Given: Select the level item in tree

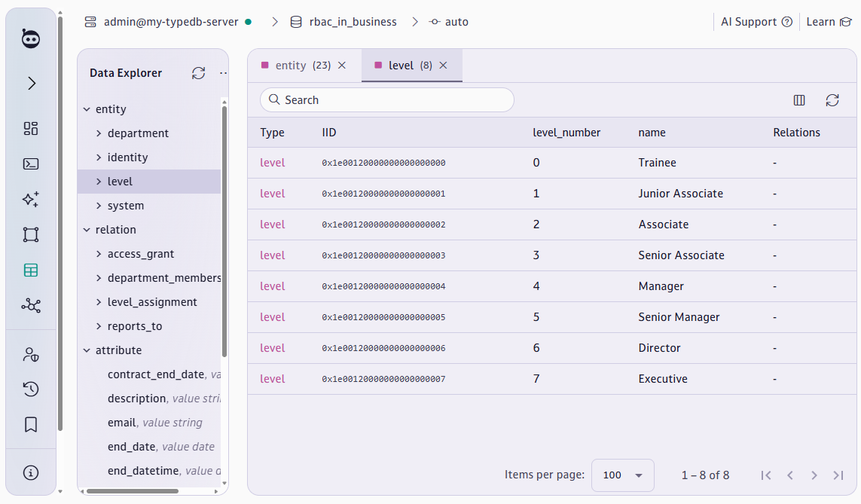Looking at the screenshot, I should point(120,182).
